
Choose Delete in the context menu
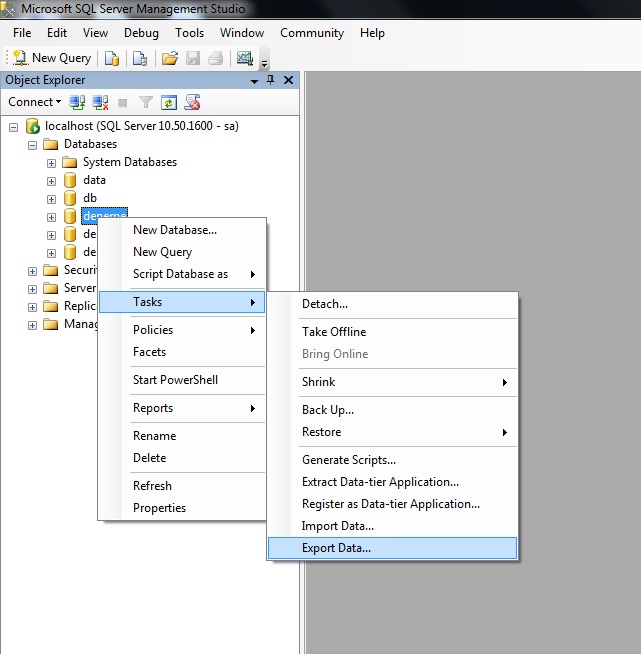pos(182,458)
